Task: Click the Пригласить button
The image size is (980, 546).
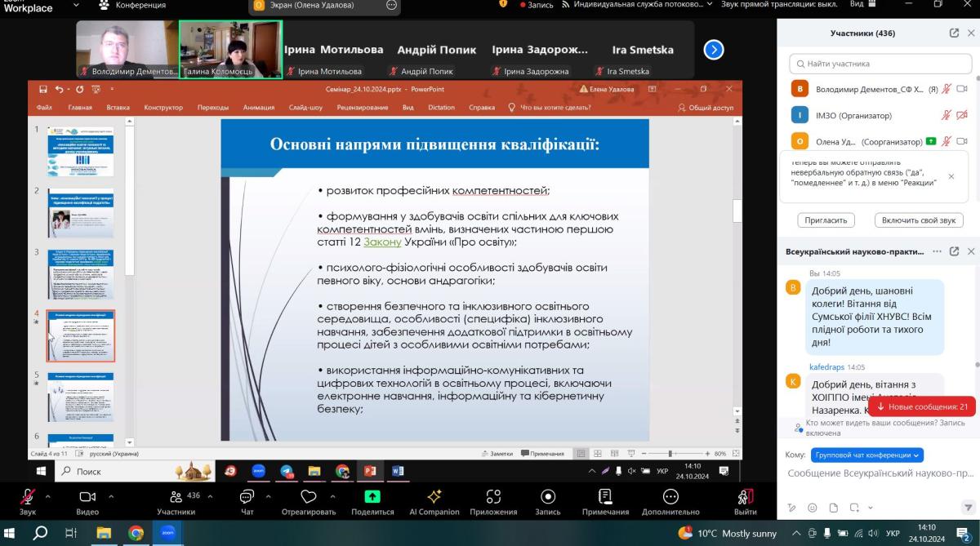Action: pos(826,220)
